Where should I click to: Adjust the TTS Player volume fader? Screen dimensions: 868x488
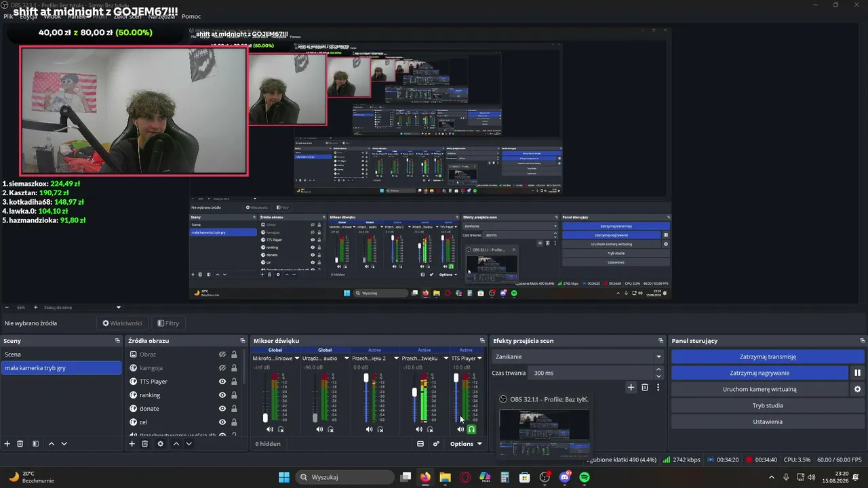pyautogui.click(x=456, y=378)
